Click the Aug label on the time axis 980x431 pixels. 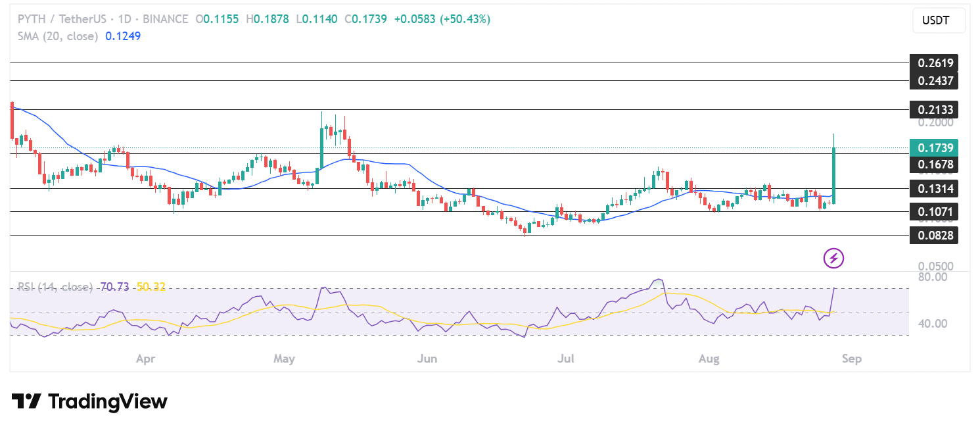coord(709,359)
